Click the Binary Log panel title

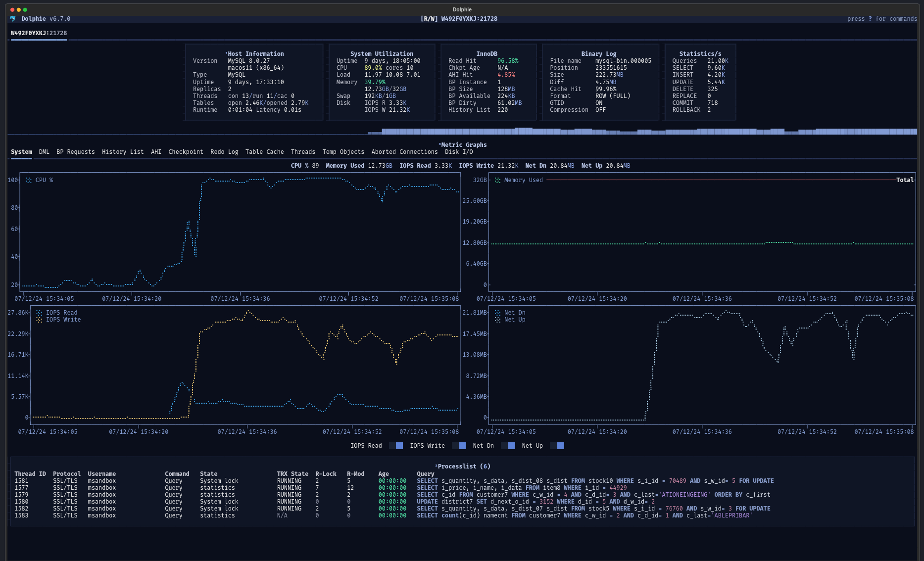coord(599,54)
